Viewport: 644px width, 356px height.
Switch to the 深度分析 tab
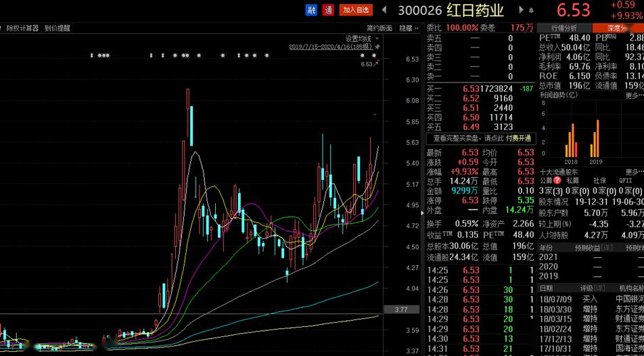click(618, 28)
